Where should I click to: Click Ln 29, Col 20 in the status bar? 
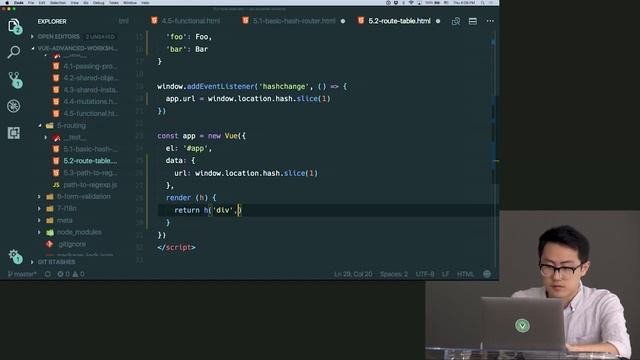point(353,274)
